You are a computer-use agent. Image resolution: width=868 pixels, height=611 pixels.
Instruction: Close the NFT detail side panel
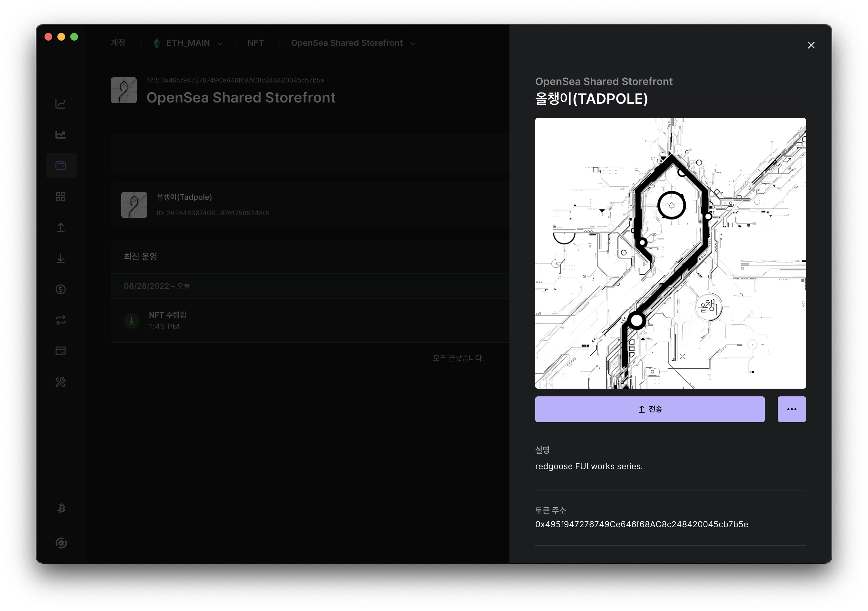811,45
